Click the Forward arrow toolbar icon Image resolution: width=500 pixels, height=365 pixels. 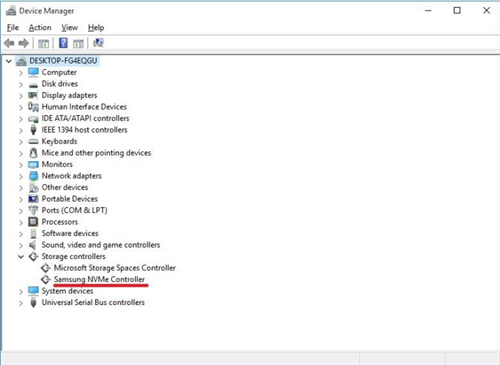(23, 43)
